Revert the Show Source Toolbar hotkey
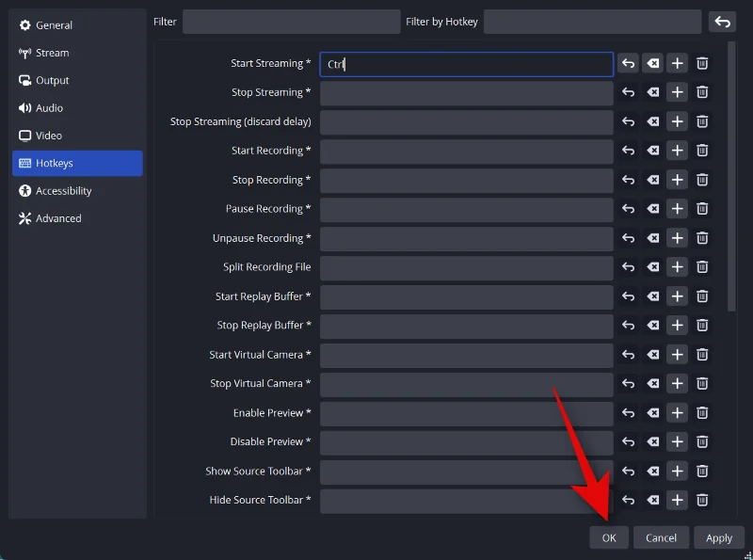Screen dimensions: 753x560 pos(628,472)
